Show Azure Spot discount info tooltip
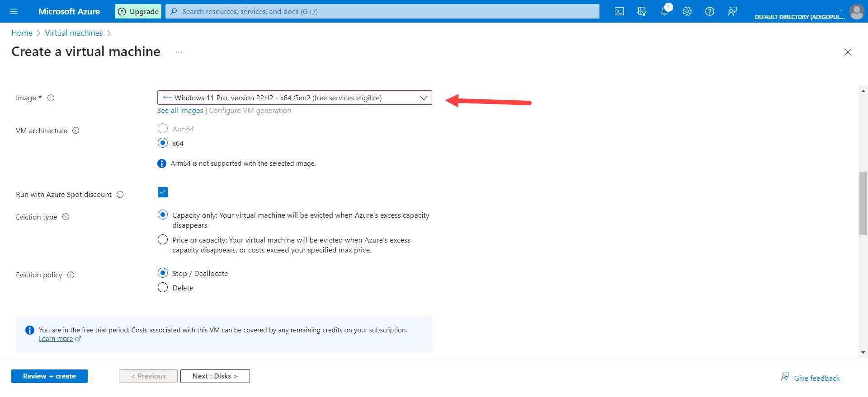Screen dimensions: 868x397 [x=120, y=195]
